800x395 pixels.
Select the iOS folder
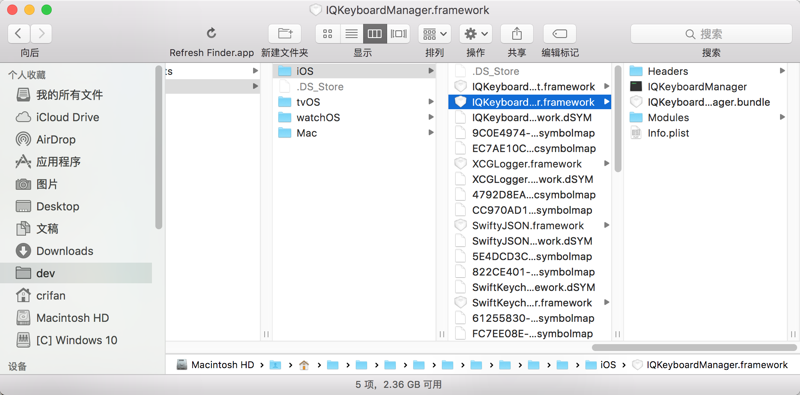[x=354, y=71]
